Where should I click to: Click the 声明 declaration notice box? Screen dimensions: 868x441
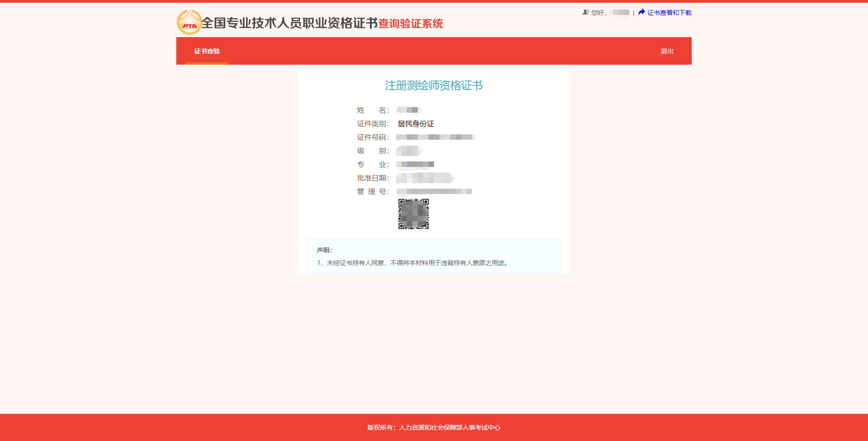point(433,256)
